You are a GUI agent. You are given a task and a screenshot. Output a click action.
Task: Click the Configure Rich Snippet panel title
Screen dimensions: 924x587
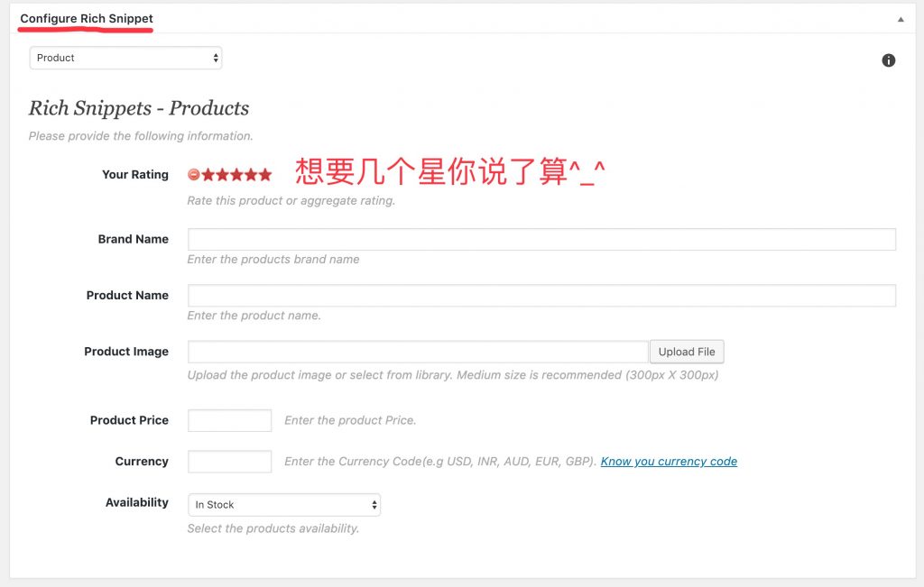point(87,18)
